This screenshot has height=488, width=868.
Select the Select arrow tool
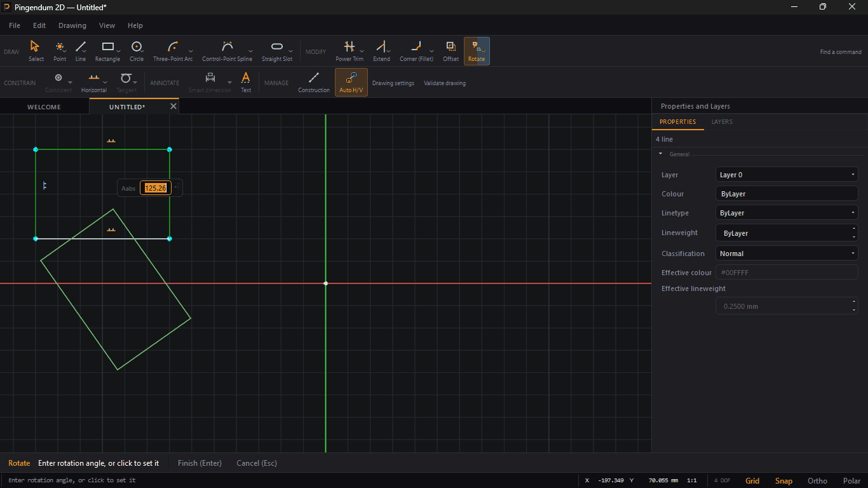(x=36, y=51)
